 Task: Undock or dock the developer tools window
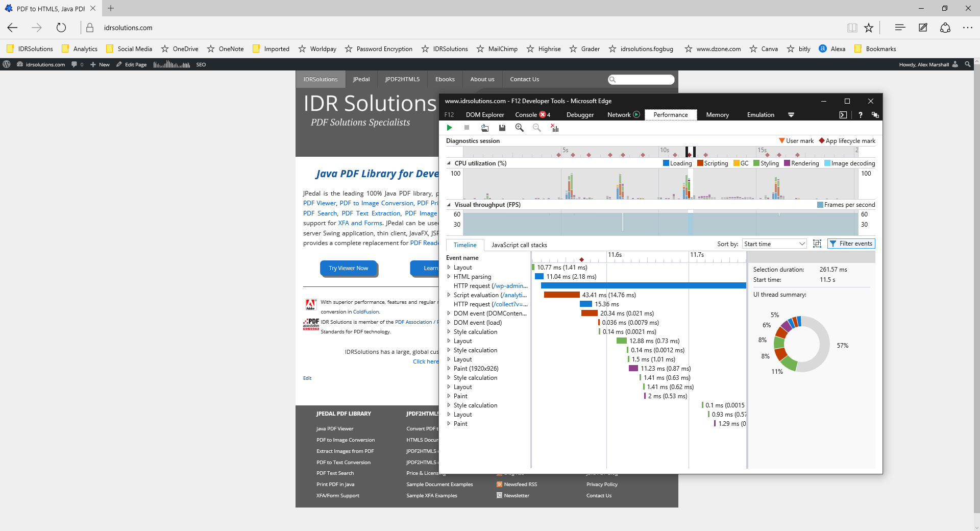[x=875, y=115]
